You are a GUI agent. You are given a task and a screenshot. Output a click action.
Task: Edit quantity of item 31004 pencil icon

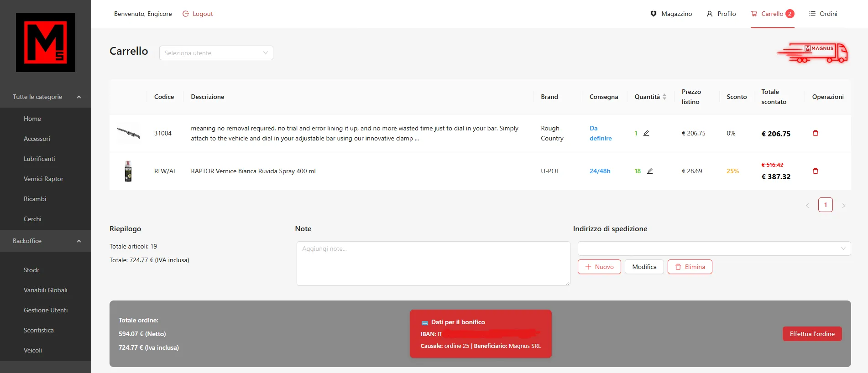tap(646, 133)
